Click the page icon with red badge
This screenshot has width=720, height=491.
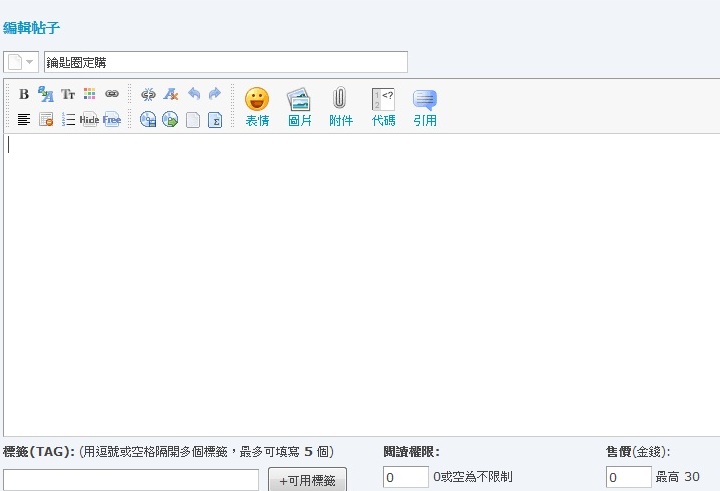click(46, 119)
